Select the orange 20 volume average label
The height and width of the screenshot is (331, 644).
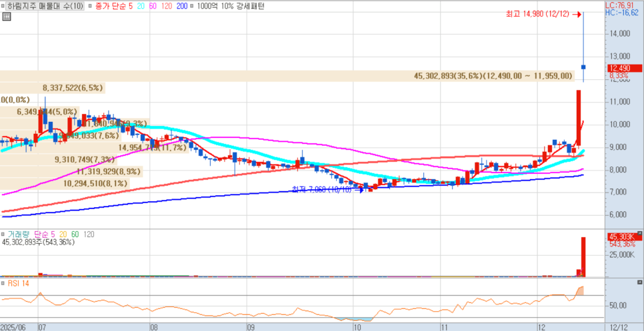click(x=63, y=234)
